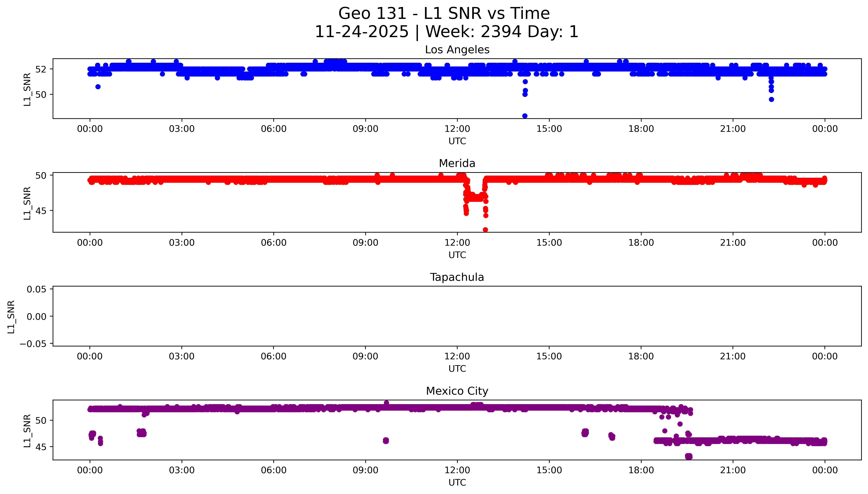Click the '21:00' tick label under the Mexico City plot

(733, 470)
